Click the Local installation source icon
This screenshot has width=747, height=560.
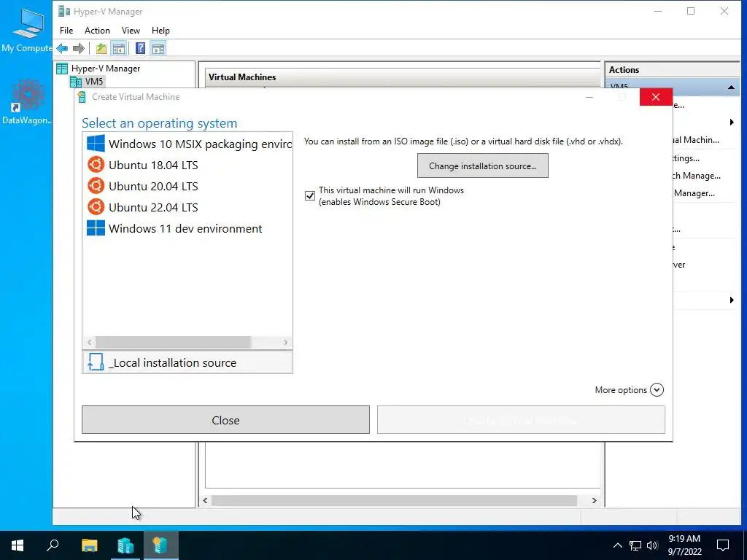click(x=96, y=362)
